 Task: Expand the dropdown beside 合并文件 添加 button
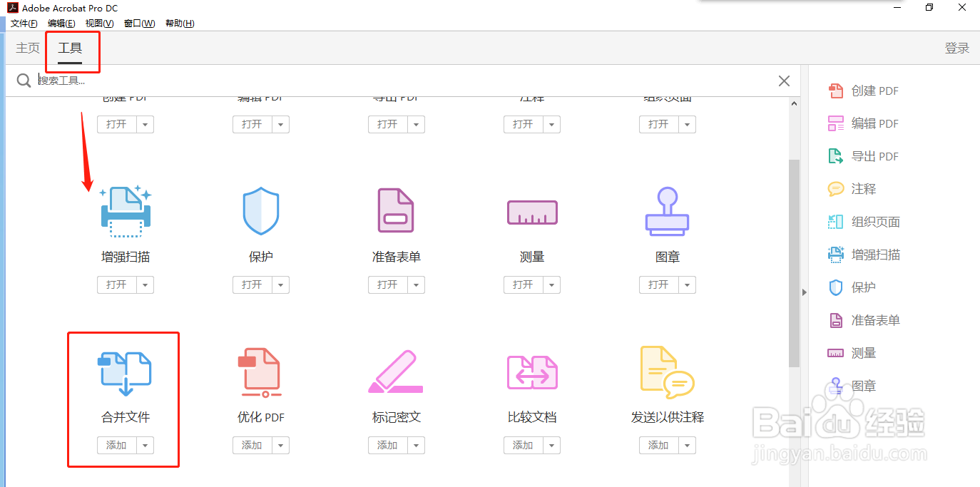point(146,445)
